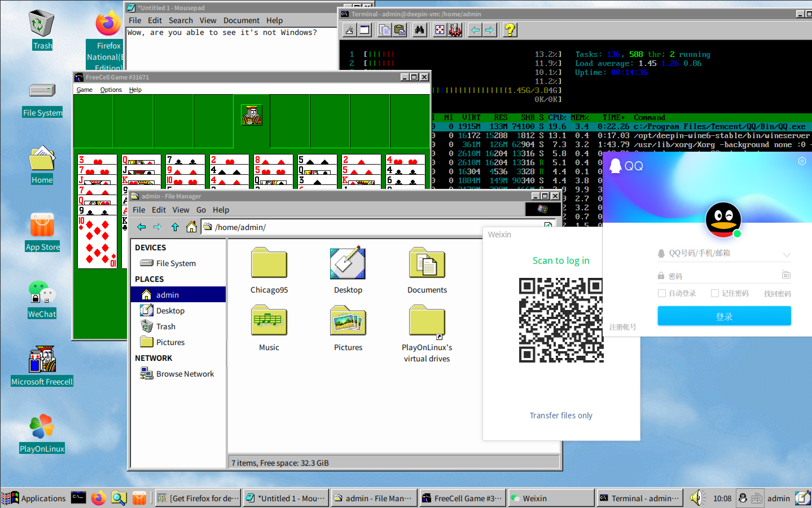812x508 pixels.
Task: Click the previous tab left arrow in Terminal toolbar
Action: click(475, 30)
